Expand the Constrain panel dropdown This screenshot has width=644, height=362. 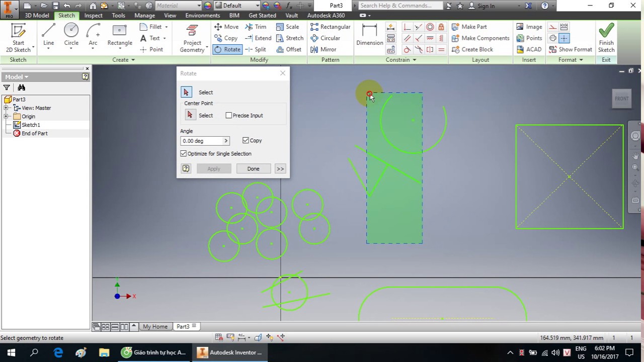(x=401, y=60)
